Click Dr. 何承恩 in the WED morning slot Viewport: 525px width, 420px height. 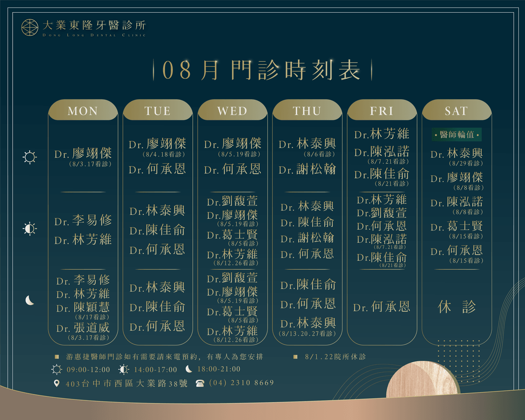click(x=232, y=169)
